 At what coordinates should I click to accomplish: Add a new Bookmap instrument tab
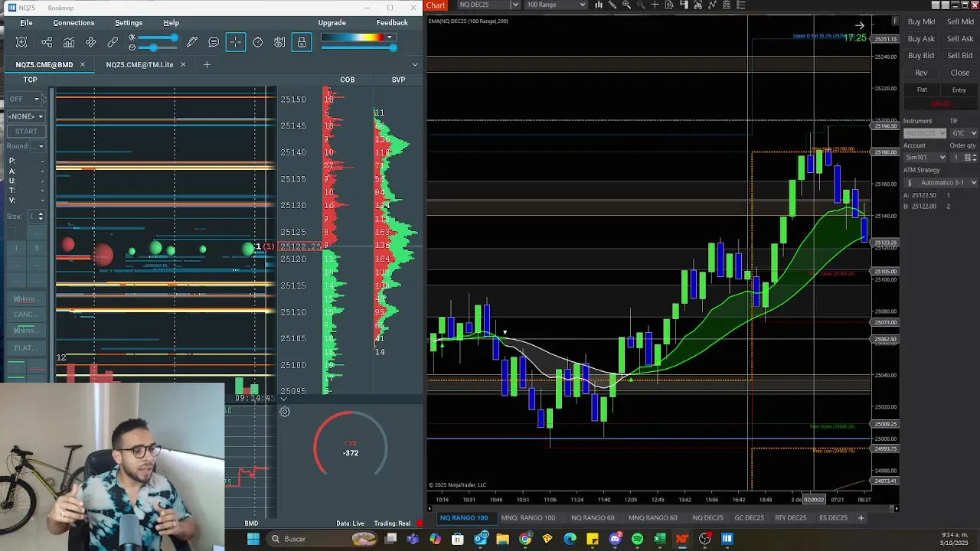tap(206, 64)
